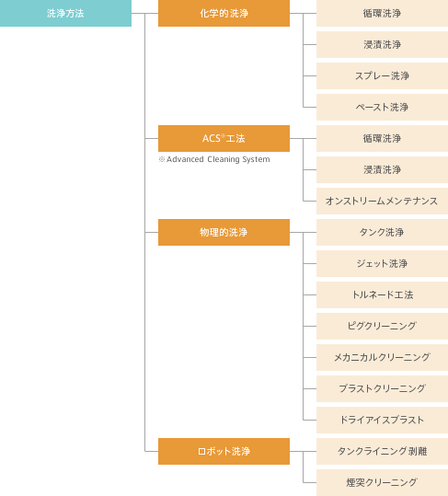This screenshot has width=448, height=496.
Task: Click the 洗浄方法 root box
Action: [65, 13]
